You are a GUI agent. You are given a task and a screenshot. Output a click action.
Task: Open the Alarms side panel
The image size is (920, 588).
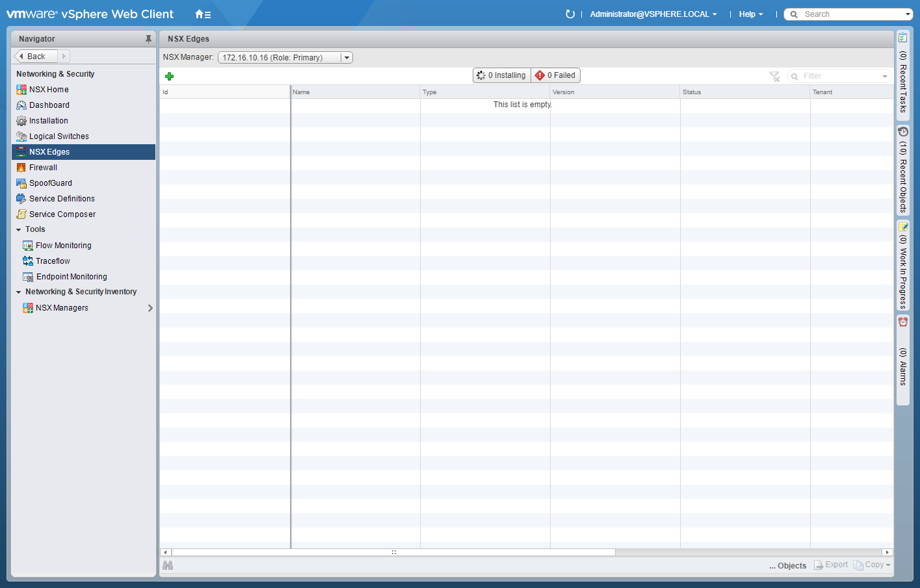click(902, 359)
